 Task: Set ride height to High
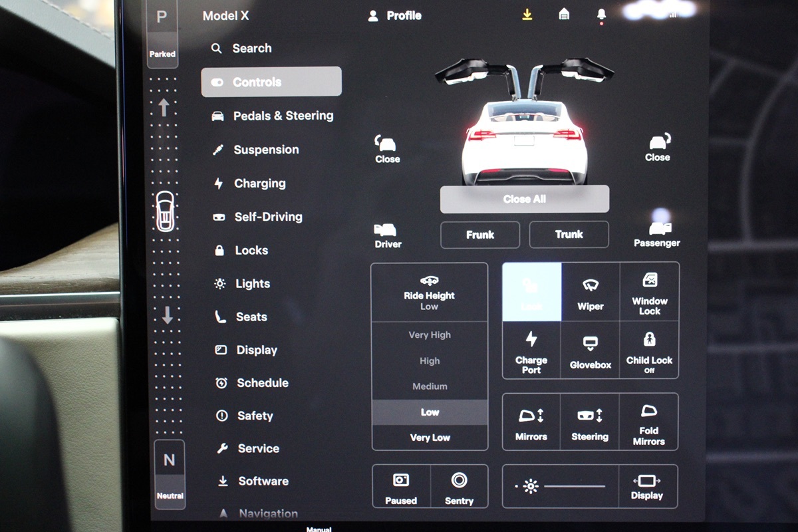click(x=430, y=361)
